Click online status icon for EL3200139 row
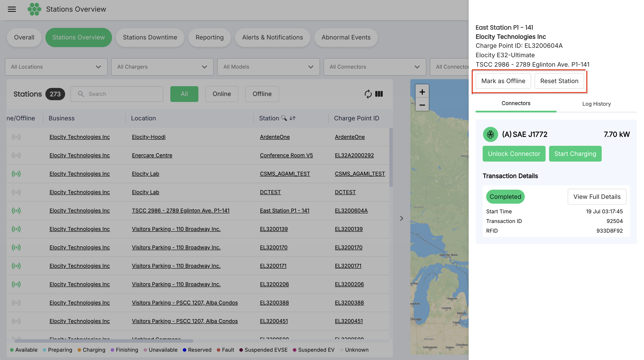644x360 pixels. tap(16, 229)
